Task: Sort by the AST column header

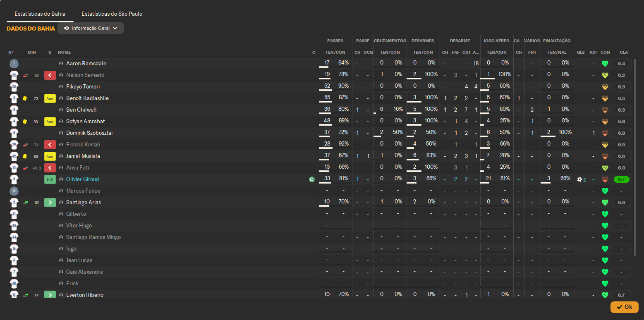Action: pos(594,53)
